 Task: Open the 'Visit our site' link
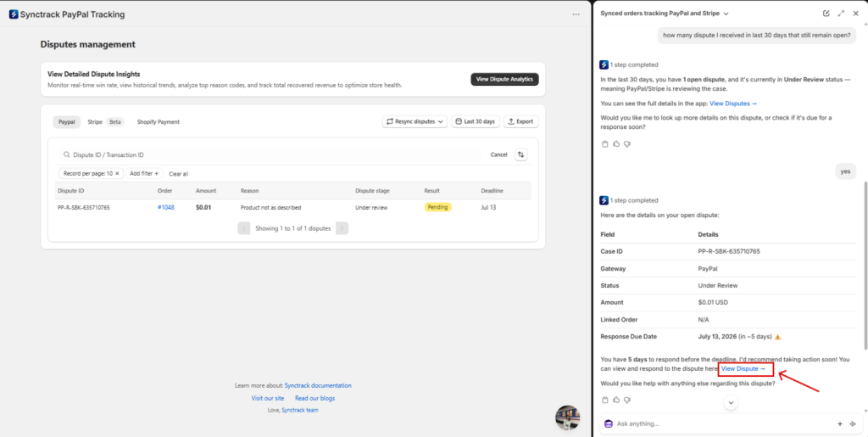click(267, 398)
